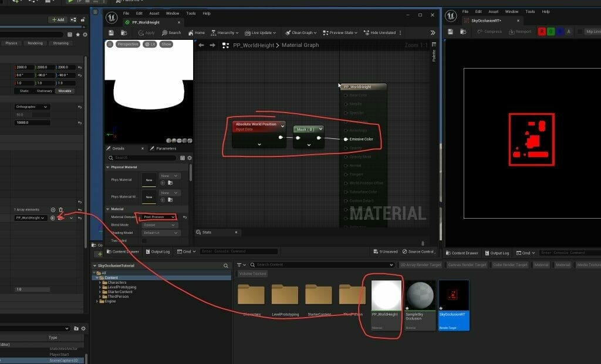
Task: Enable the Two Sided checkbox
Action: [144, 241]
